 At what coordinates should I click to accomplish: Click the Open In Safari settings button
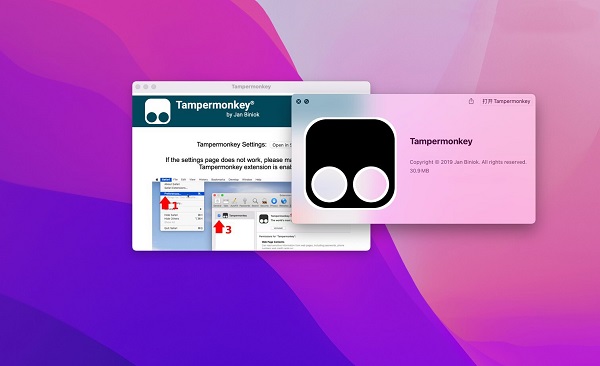click(x=282, y=145)
